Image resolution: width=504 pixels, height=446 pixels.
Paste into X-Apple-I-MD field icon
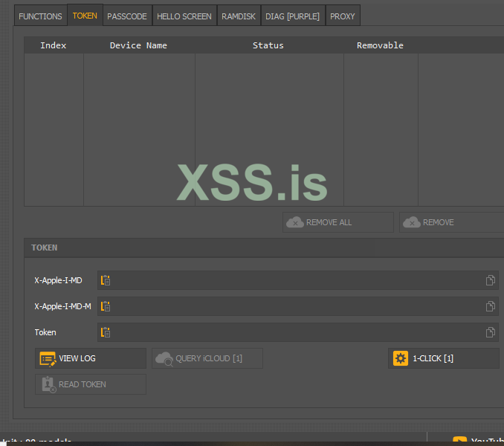(x=106, y=280)
